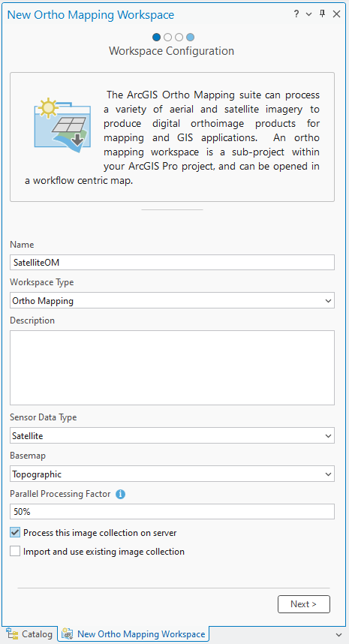
Task: Expand the Sensor Data Type dropdown
Action: pyautogui.click(x=172, y=436)
